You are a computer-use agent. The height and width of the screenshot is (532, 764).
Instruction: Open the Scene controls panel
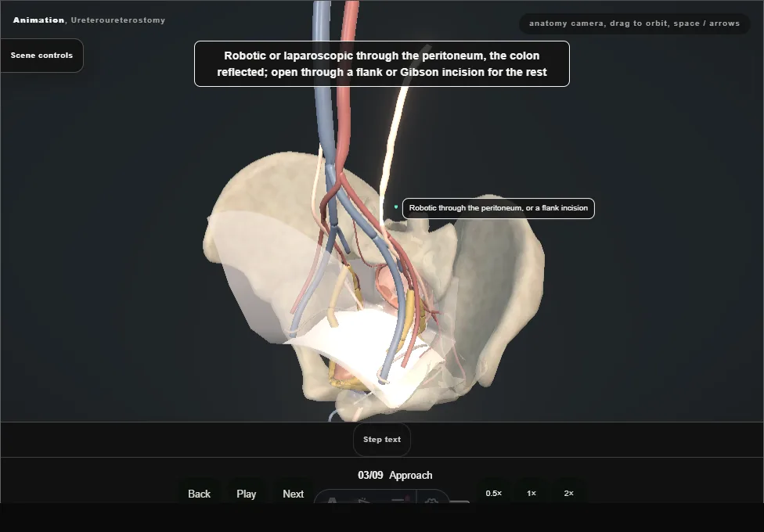pyautogui.click(x=42, y=56)
